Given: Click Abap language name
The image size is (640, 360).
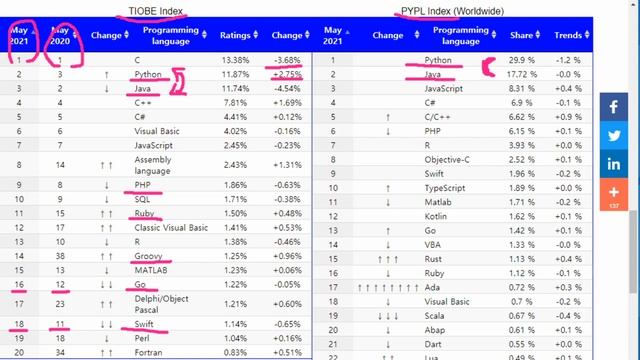Looking at the screenshot, I should coord(434,330).
